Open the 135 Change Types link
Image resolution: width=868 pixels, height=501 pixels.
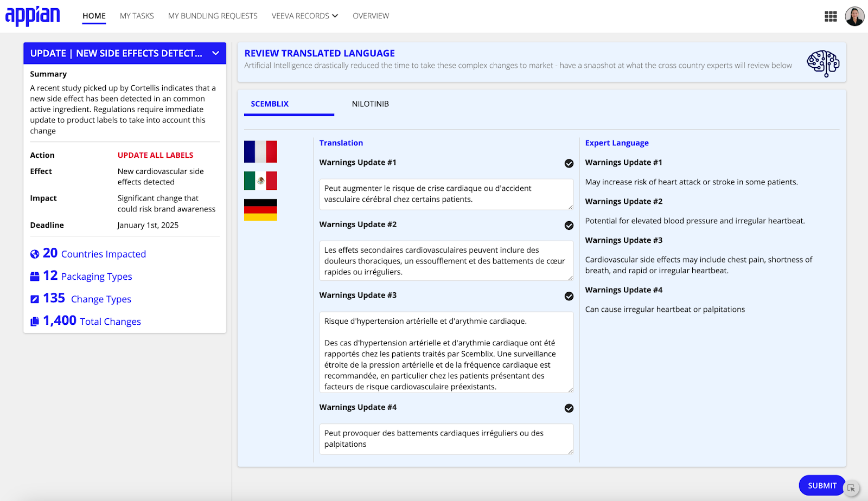[87, 299]
